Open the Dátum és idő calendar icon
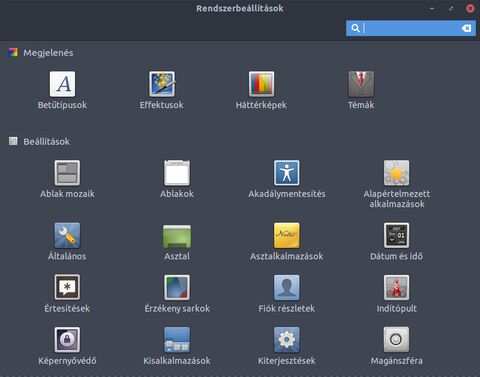Screen dimensions: 480x377 [396, 235]
